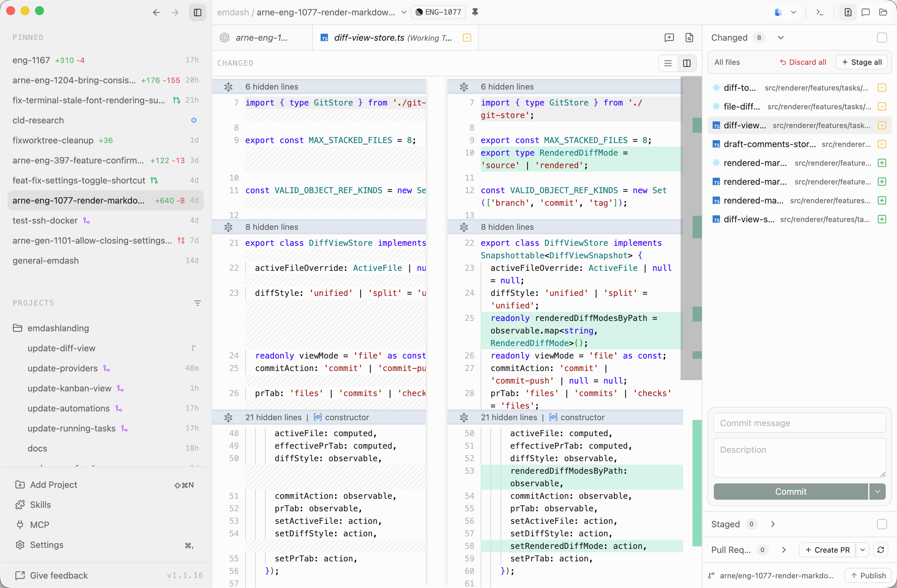The image size is (897, 588).
Task: Click the branch icon in the bottom status bar
Action: [711, 575]
